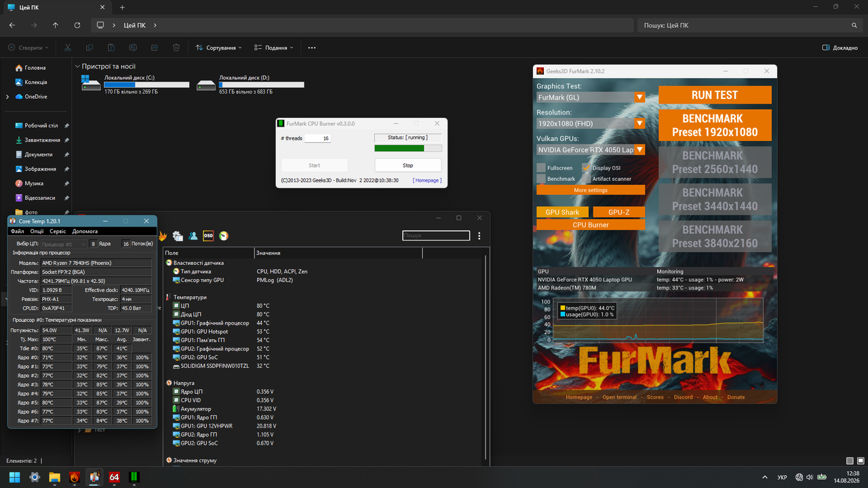
Task: Click the sensor panel search field
Action: click(436, 236)
